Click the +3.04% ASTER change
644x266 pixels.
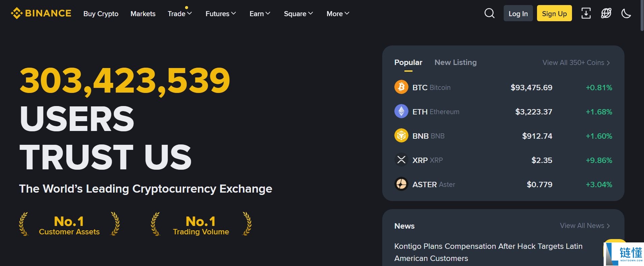click(x=599, y=185)
